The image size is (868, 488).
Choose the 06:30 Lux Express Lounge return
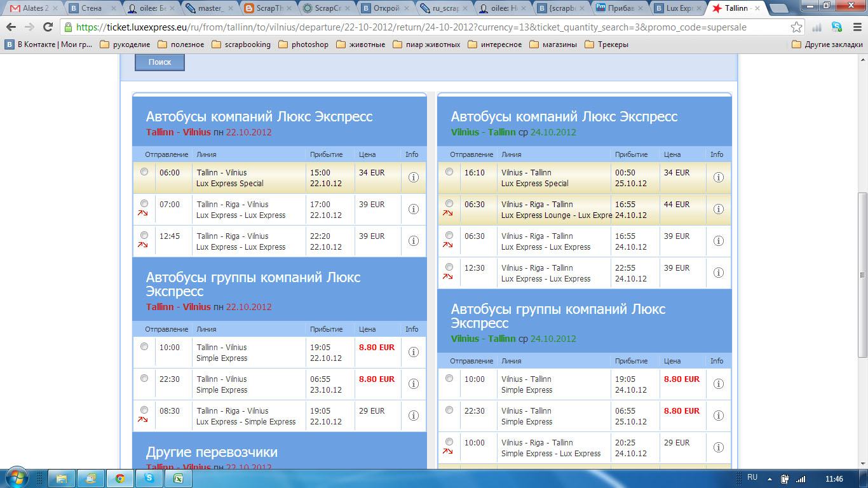click(x=449, y=203)
